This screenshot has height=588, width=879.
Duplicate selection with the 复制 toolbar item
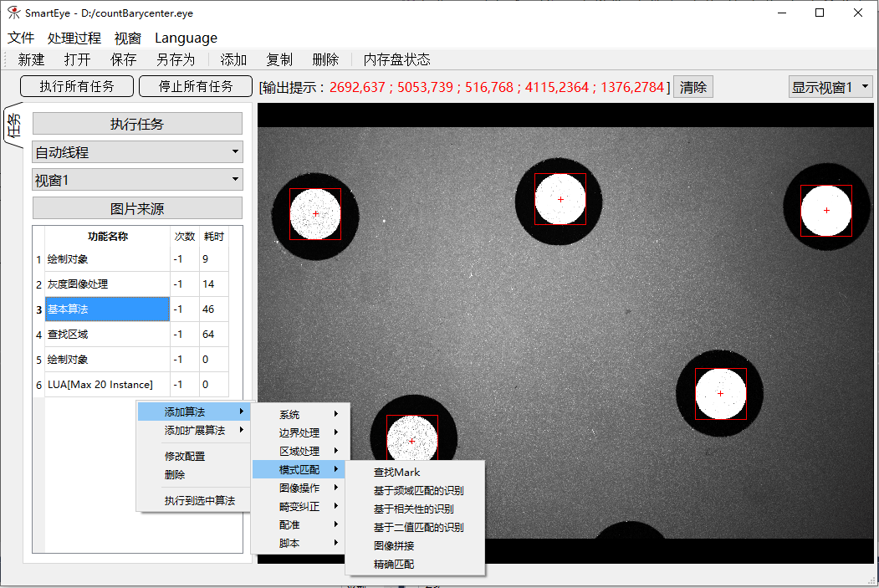(279, 59)
